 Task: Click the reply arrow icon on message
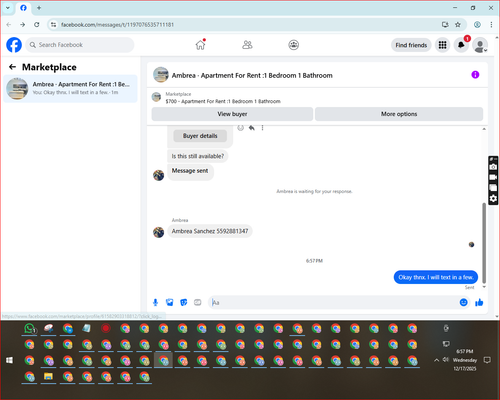[x=252, y=128]
